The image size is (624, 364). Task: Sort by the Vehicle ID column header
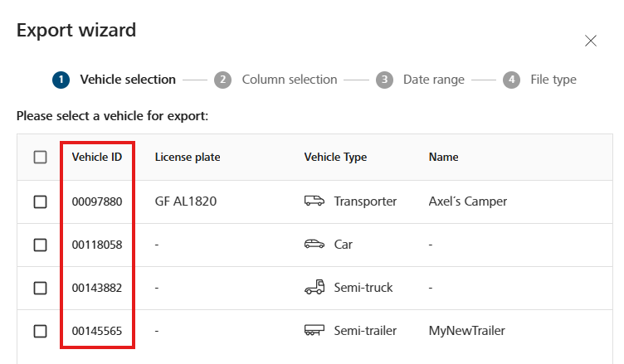pyautogui.click(x=97, y=158)
